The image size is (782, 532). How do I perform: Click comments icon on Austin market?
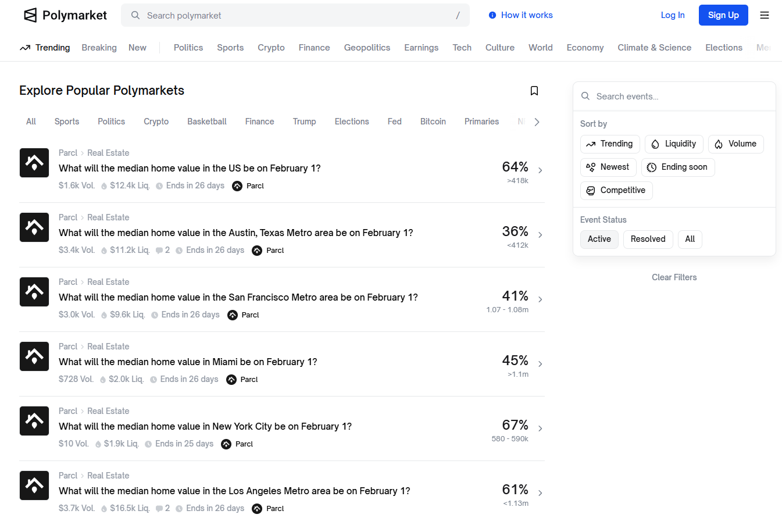(x=159, y=251)
